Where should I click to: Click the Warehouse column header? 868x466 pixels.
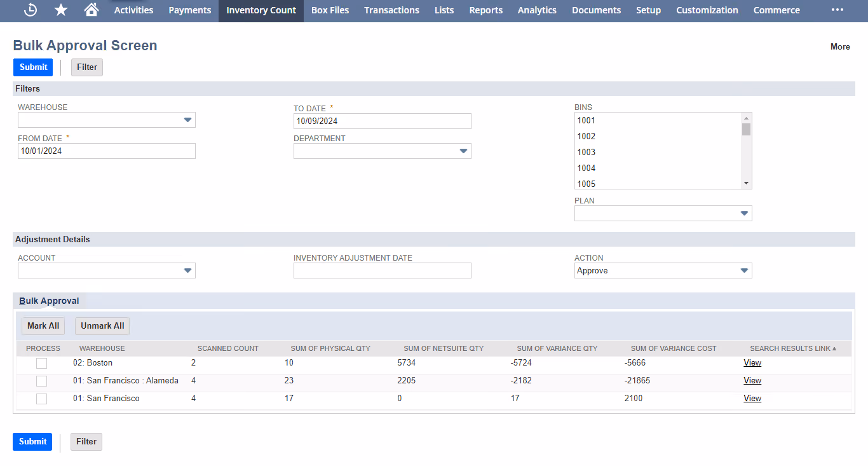pos(102,349)
